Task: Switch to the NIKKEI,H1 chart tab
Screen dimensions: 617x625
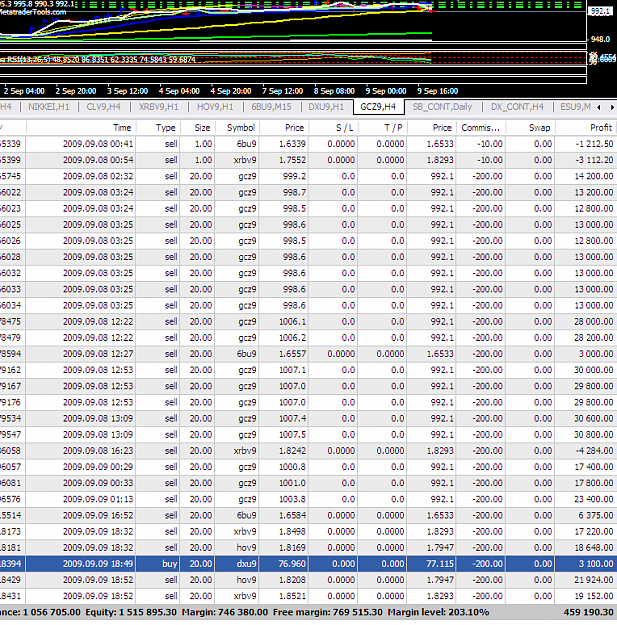Action: (49, 107)
